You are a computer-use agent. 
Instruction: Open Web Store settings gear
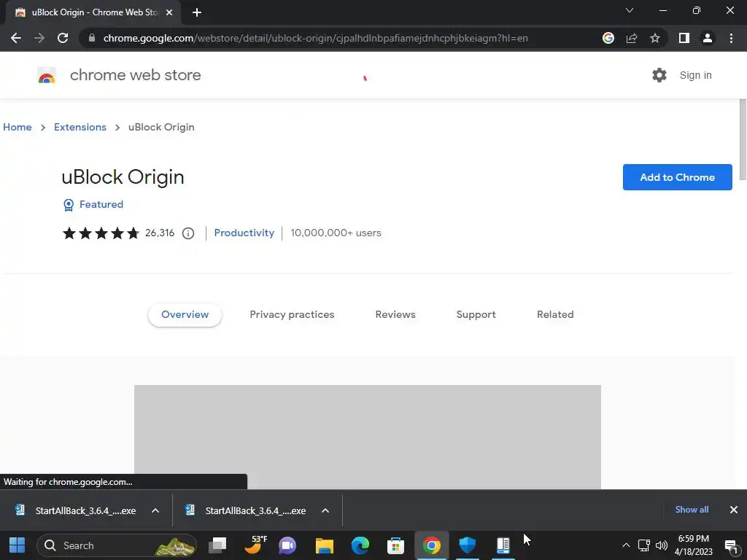click(659, 75)
